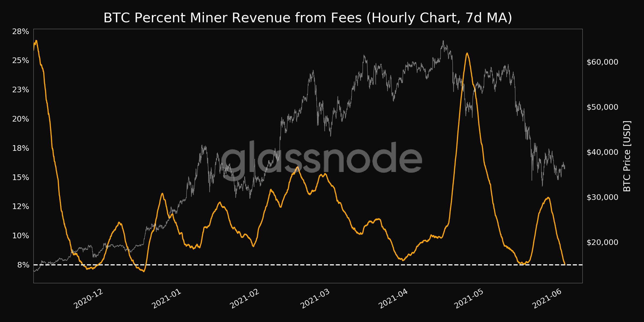Click the 10% y-axis label
This screenshot has width=644, height=322.
20,236
